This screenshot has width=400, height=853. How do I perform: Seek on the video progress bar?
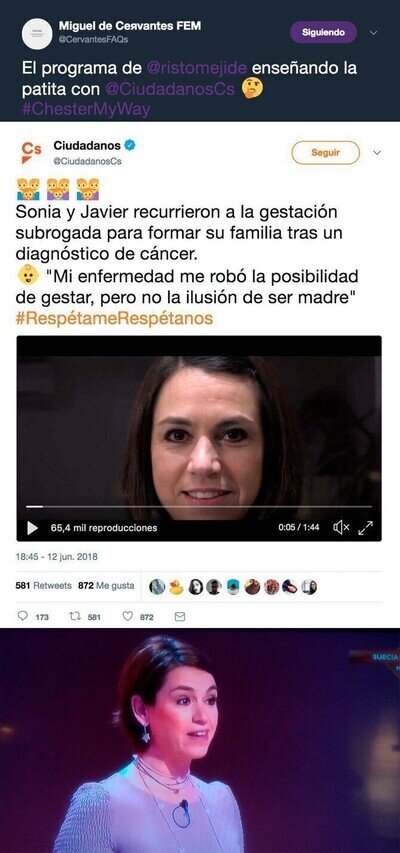coord(199,506)
